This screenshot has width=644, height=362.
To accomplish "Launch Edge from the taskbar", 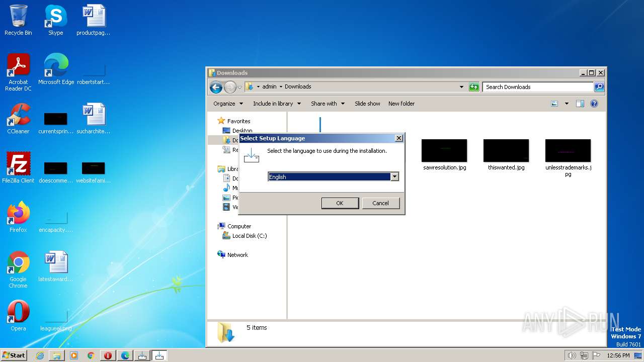I will [125, 355].
